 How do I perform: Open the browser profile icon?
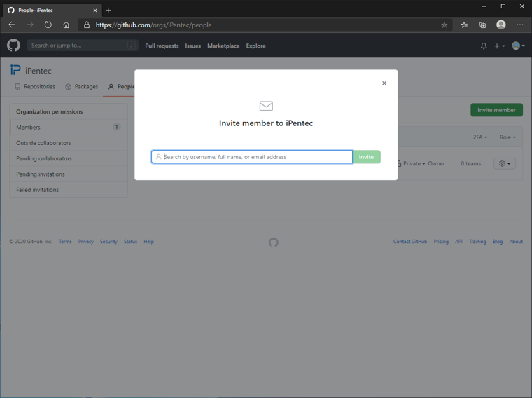(501, 25)
